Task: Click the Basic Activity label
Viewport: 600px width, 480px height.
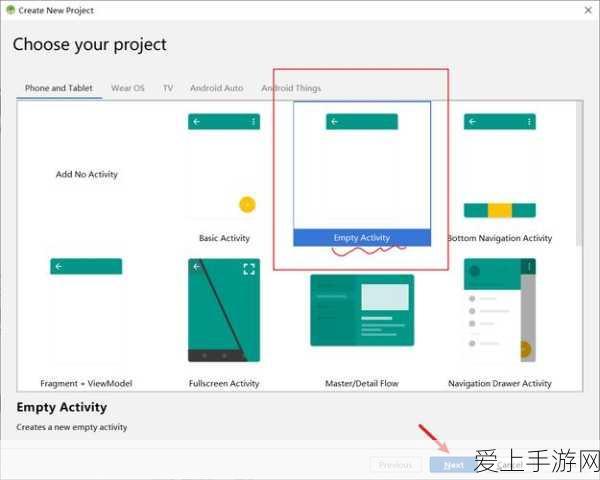Action: tap(224, 238)
